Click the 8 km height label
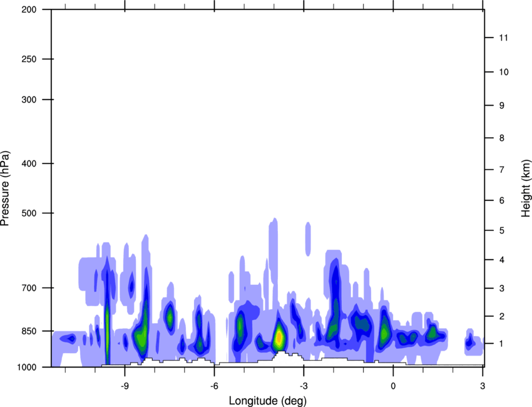The image size is (532, 407). click(502, 138)
